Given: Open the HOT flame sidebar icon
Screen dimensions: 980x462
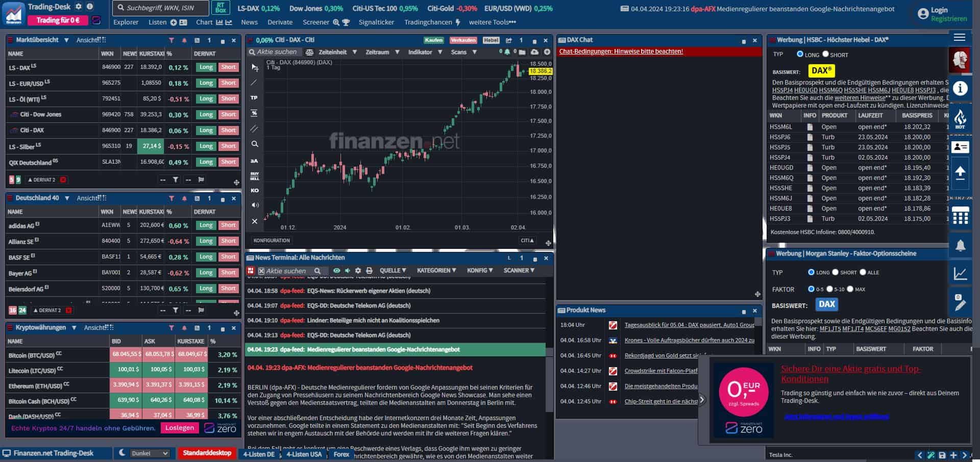Looking at the screenshot, I should click(x=960, y=120).
